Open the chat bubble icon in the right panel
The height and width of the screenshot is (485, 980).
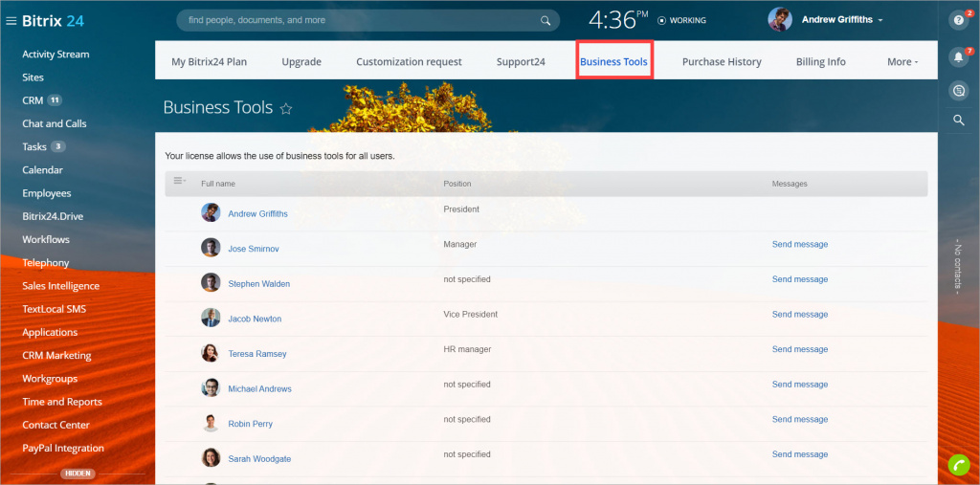click(958, 91)
